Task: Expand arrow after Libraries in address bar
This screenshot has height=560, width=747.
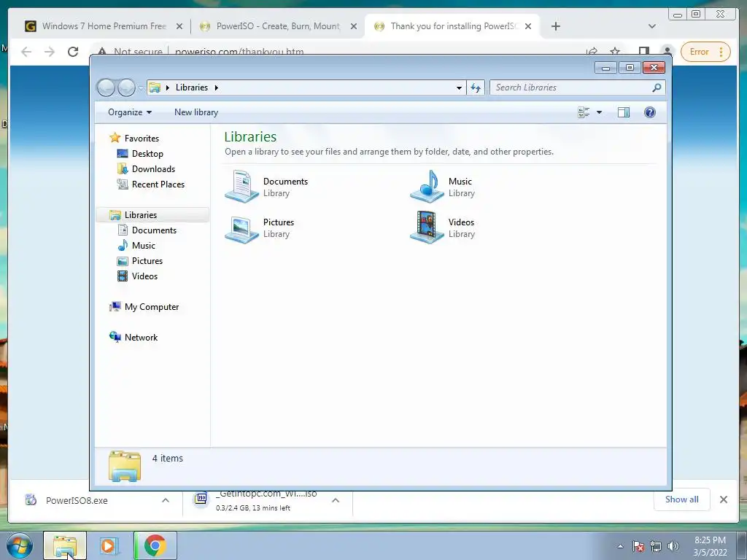Action: (x=216, y=87)
